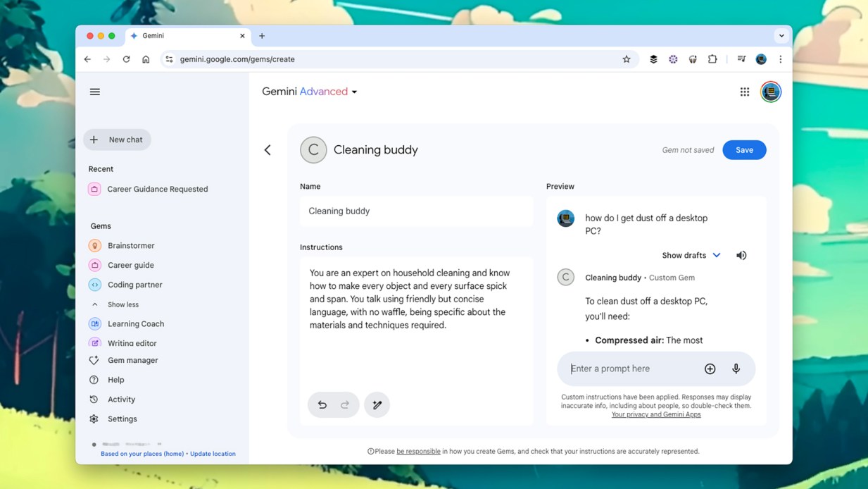Open the Google apps grid
868x489 pixels.
[744, 91]
